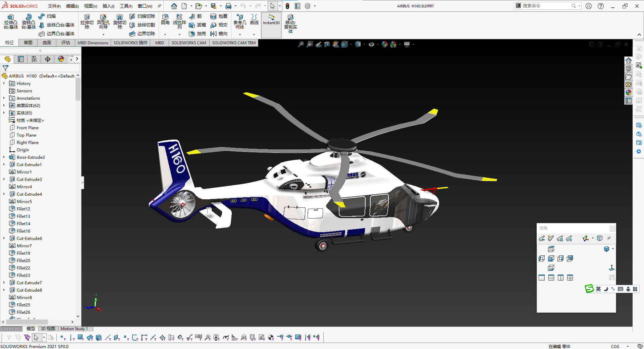Click zoom-to-fit in the heads-up toolbar
Viewport: 644px width, 349px height.
click(300, 44)
